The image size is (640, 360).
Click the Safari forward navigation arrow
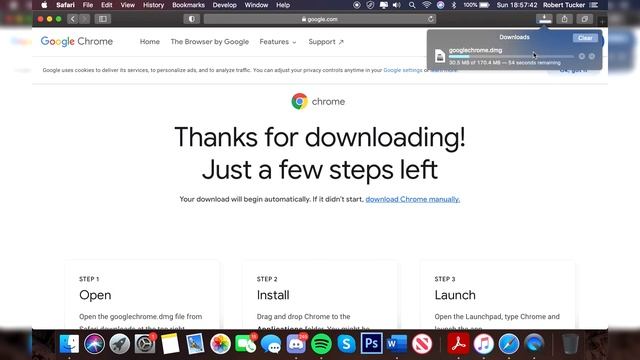[x=84, y=19]
